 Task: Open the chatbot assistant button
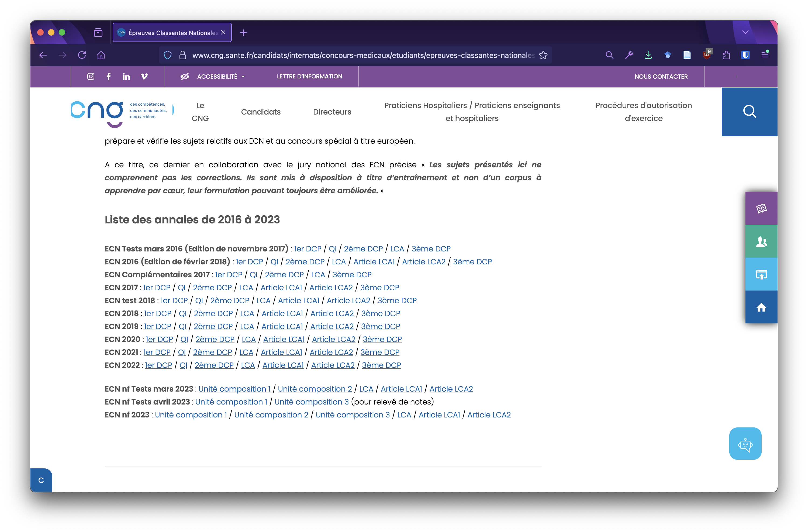pos(745,443)
